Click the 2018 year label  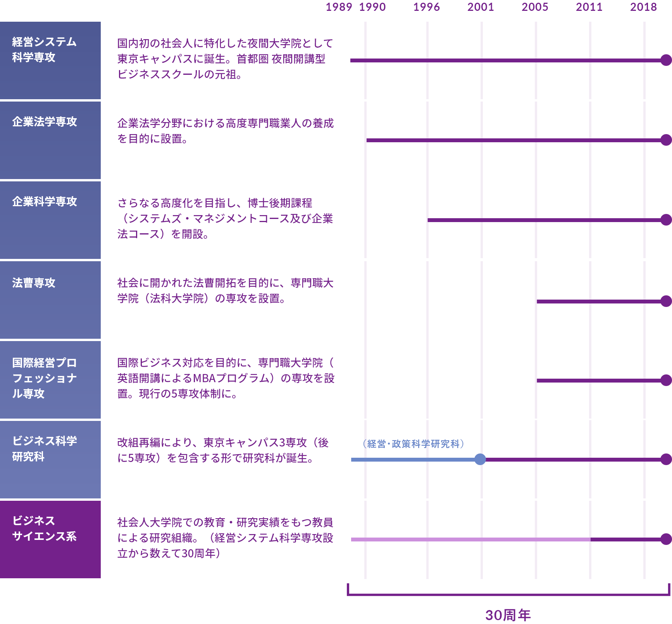tap(644, 7)
